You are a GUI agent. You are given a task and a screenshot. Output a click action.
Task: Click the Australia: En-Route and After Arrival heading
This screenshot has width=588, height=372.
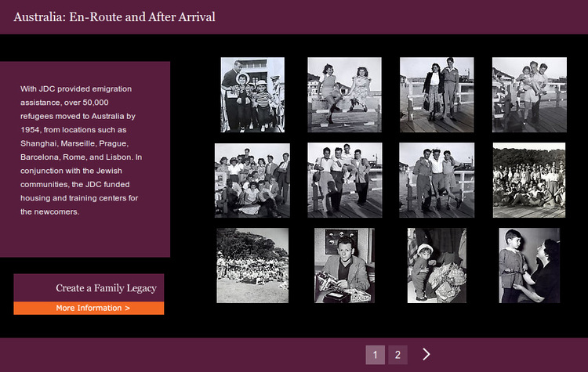114,16
